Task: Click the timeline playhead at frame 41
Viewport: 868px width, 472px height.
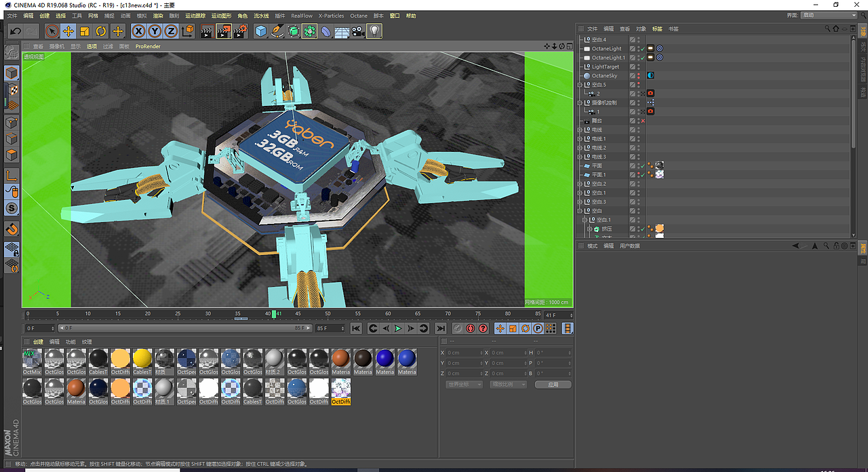Action: point(274,314)
